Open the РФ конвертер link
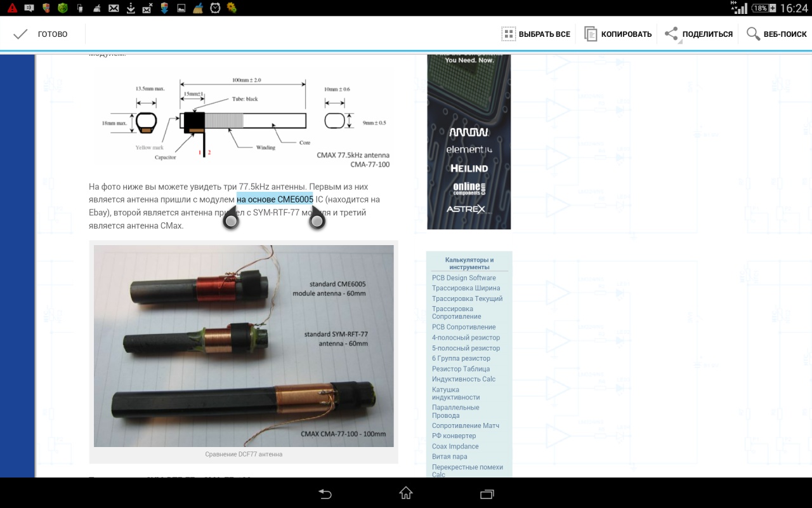The width and height of the screenshot is (812, 508). tap(454, 436)
